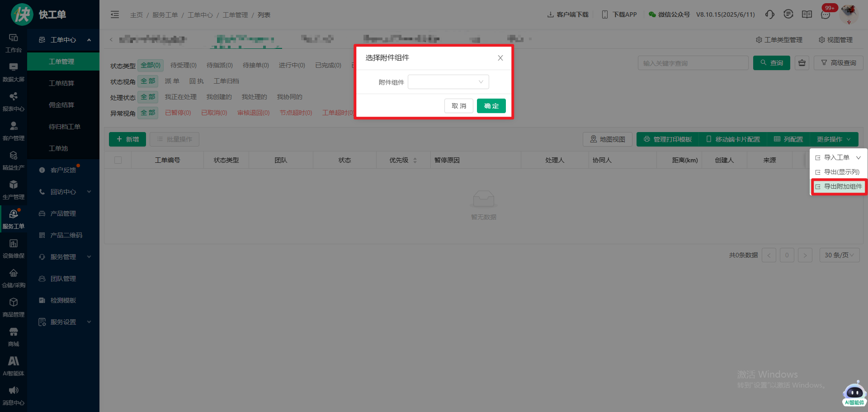Select 我创建的 processing status filter
The image size is (868, 412).
pos(219,97)
